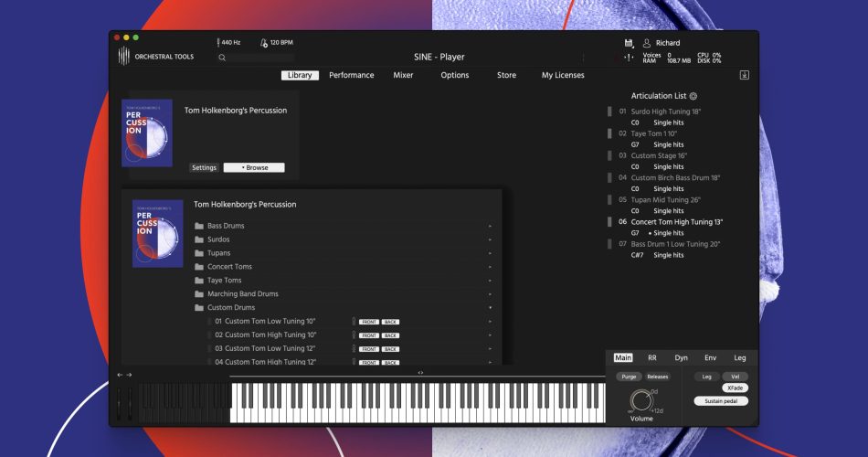
Task: Click mic icon for 02 Custom Tom High Tuning 10"
Action: coord(354,335)
